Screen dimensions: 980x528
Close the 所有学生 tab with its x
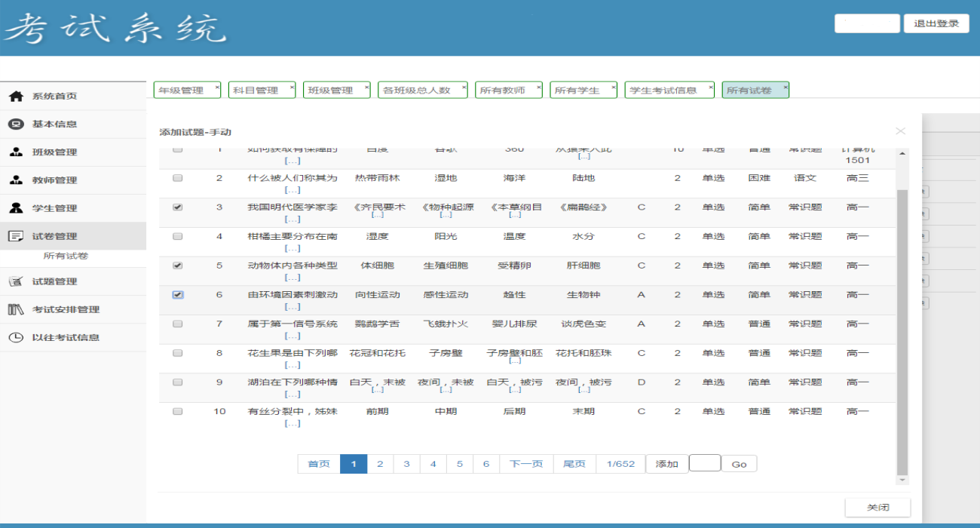click(x=613, y=87)
